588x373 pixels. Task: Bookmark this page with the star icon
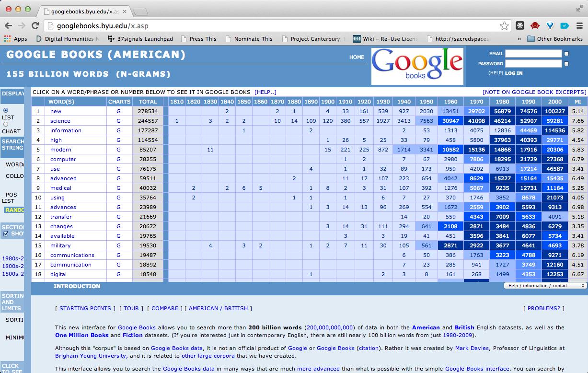tap(504, 26)
